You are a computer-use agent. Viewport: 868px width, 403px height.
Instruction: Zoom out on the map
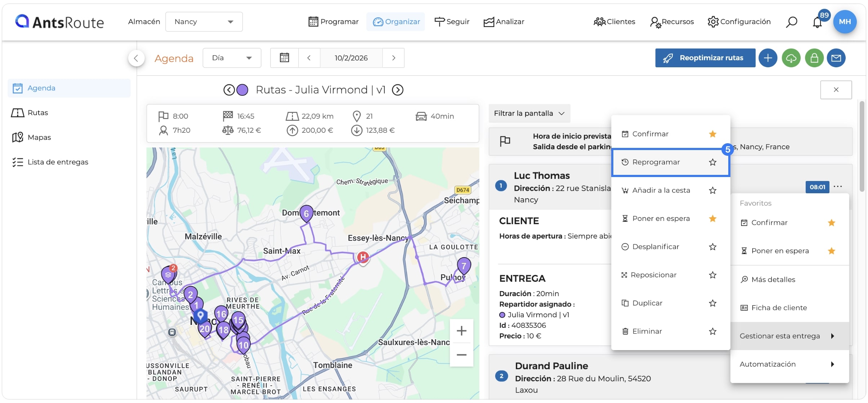click(x=461, y=355)
